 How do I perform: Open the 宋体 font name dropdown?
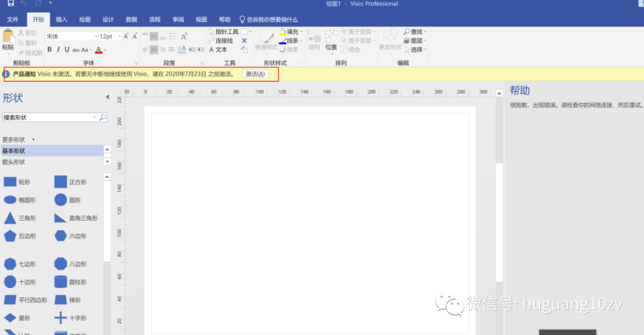(x=96, y=36)
